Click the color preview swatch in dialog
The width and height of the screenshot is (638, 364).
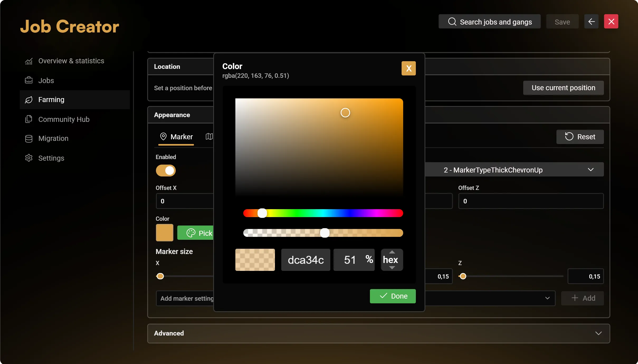tap(255, 260)
